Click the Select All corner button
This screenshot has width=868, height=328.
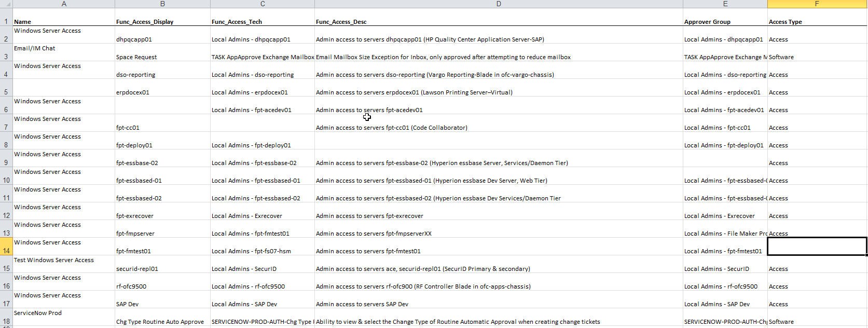(6, 4)
